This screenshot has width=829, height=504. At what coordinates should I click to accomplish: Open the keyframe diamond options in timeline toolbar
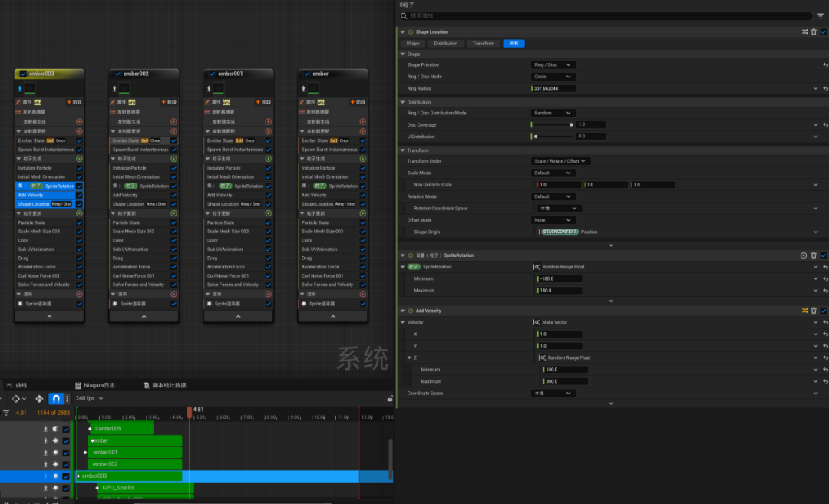pos(18,399)
